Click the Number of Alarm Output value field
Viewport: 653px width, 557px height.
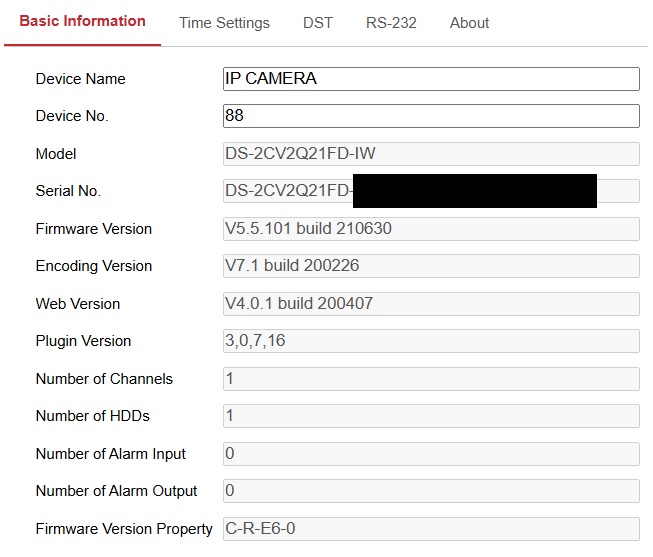tap(431, 491)
